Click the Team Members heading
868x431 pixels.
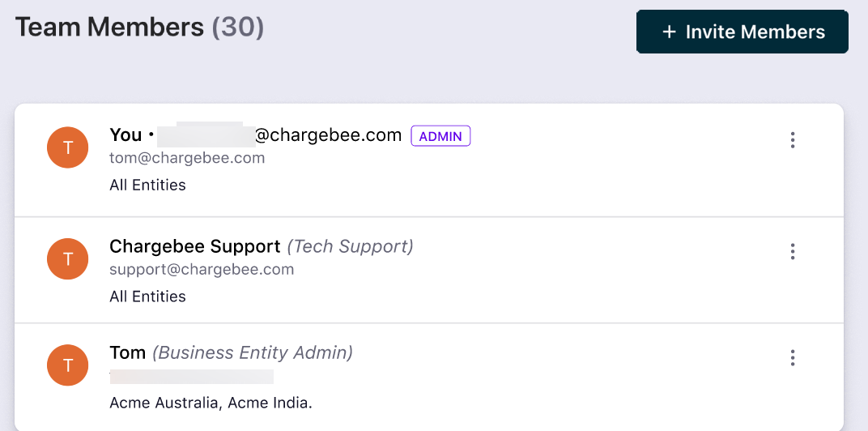click(x=109, y=28)
